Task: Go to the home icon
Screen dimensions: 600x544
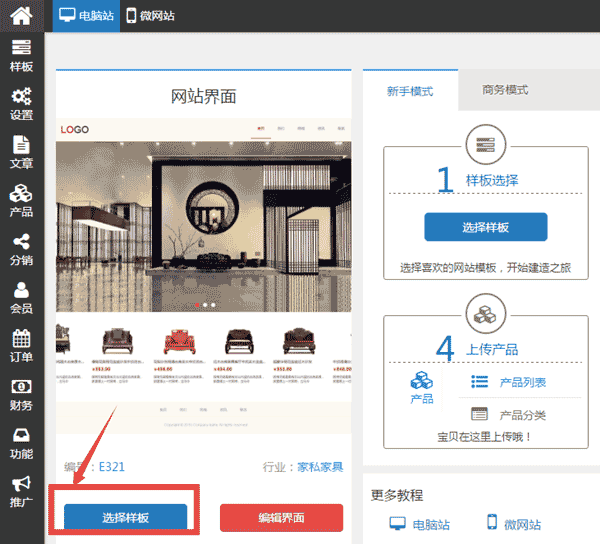Action: (x=21, y=15)
